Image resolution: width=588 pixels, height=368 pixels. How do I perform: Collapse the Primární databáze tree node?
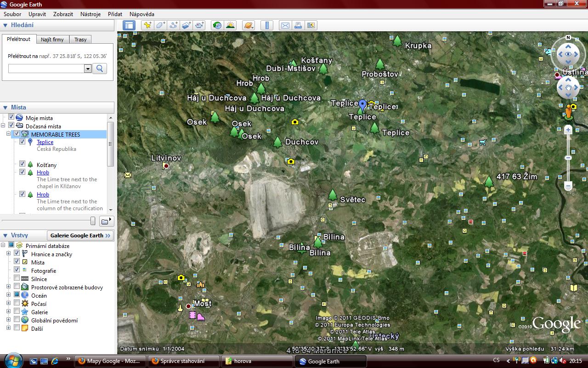click(x=3, y=245)
